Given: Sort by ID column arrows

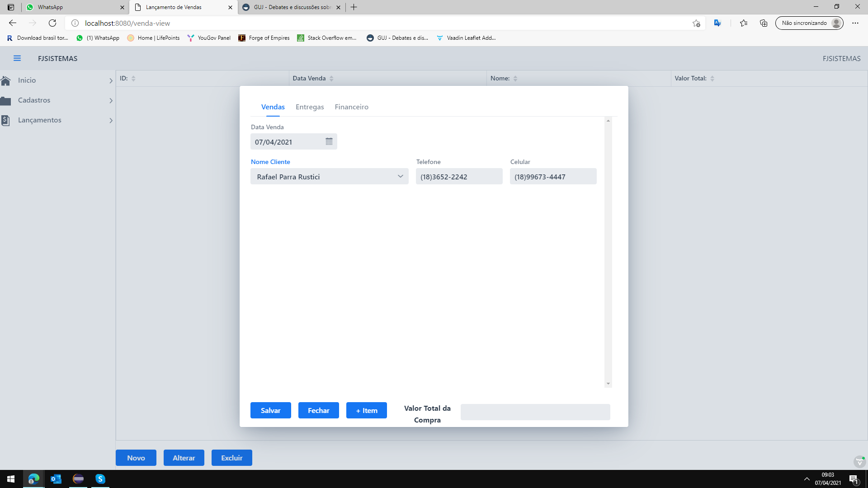Looking at the screenshot, I should 133,79.
